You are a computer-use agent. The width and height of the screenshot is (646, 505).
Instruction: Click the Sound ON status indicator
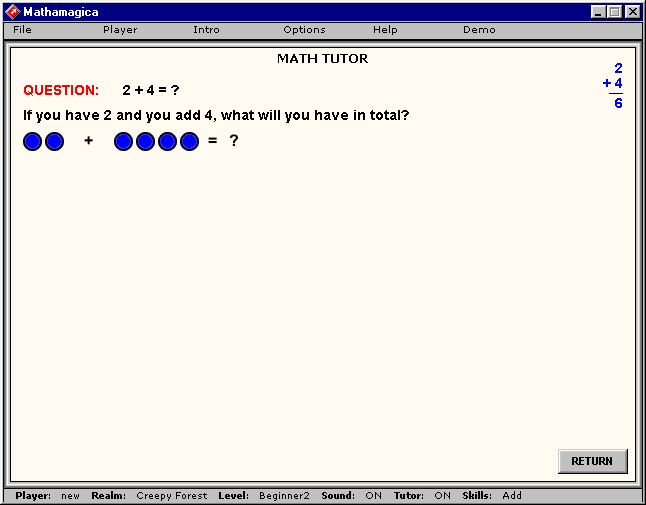[x=372, y=496]
